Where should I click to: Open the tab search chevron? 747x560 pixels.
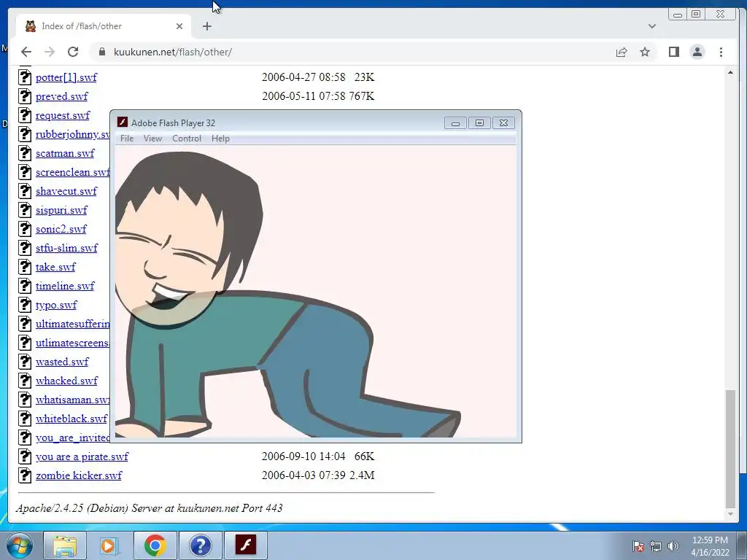click(x=651, y=26)
